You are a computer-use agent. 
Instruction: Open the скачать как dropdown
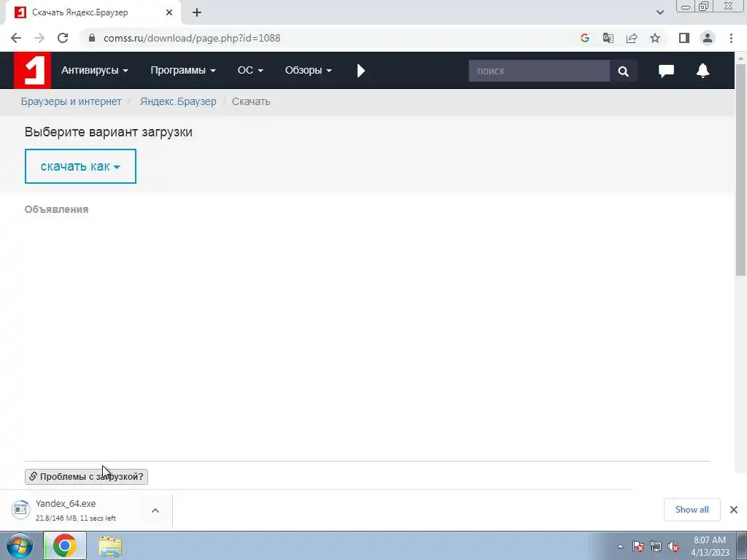[x=80, y=166]
